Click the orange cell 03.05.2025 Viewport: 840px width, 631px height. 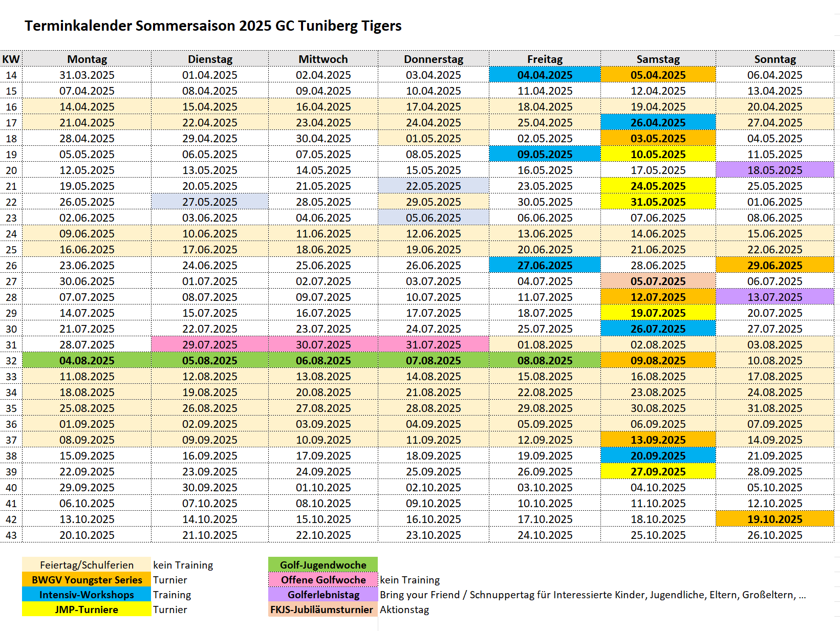click(658, 138)
